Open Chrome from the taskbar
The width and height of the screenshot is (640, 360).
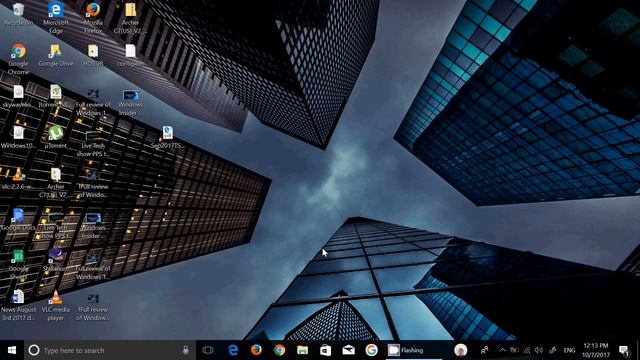[280, 350]
